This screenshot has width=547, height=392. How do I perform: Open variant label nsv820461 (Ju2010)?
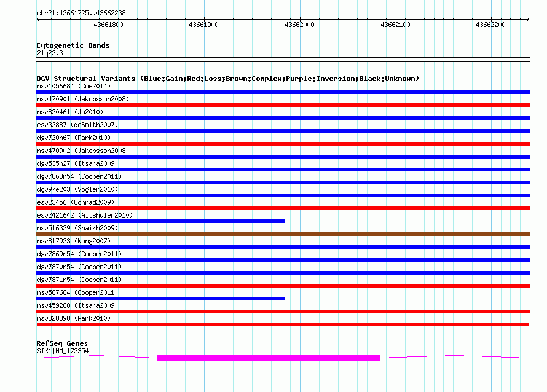tap(70, 112)
